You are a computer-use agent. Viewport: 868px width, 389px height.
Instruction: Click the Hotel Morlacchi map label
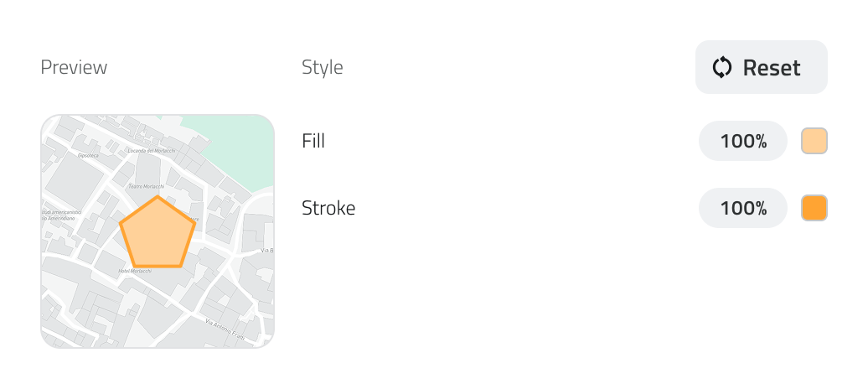click(134, 271)
